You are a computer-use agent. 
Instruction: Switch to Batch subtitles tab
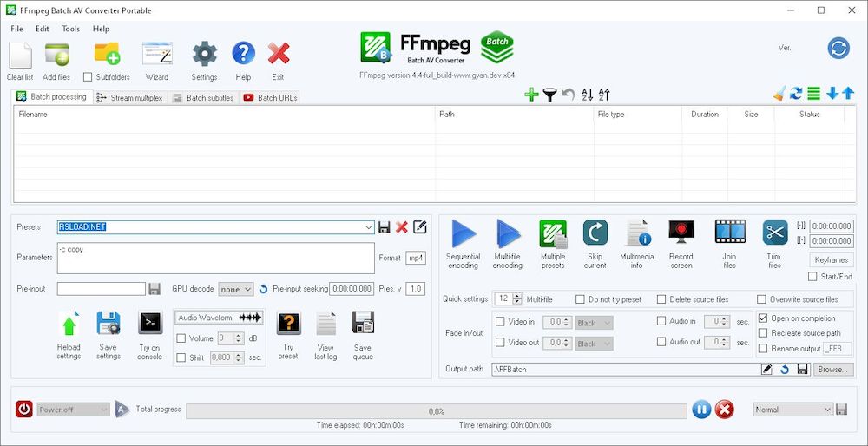point(204,98)
